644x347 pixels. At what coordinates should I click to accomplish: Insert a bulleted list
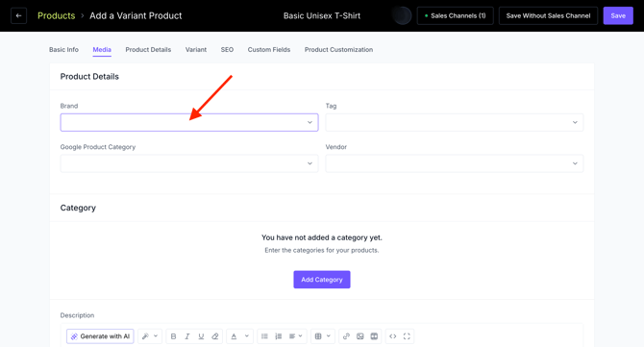pos(264,336)
